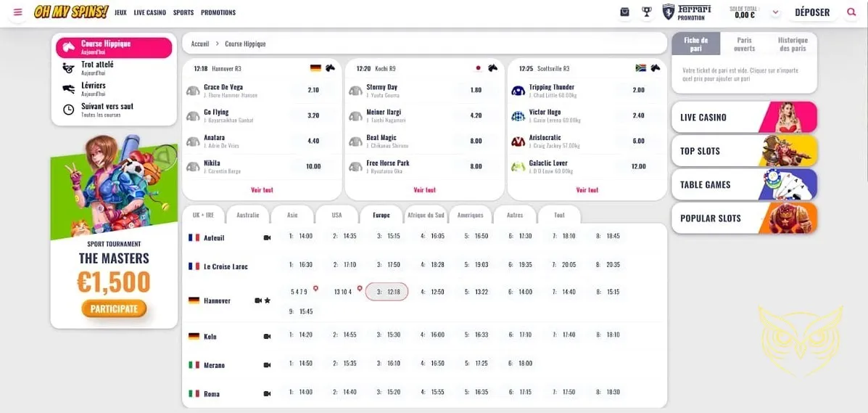The image size is (868, 413).
Task: Click the Lévriers greyhound icon
Action: tap(68, 89)
